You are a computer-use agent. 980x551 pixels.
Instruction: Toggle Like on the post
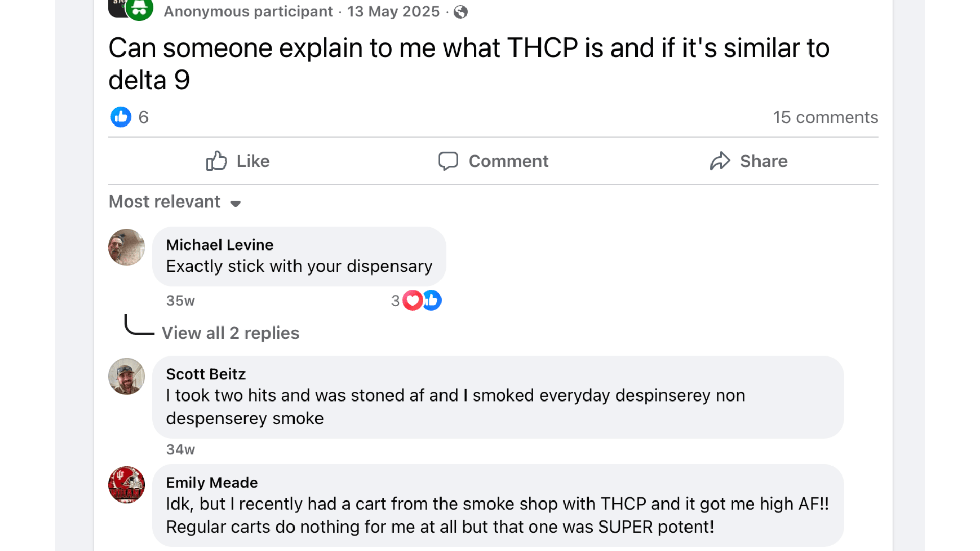coord(237,161)
